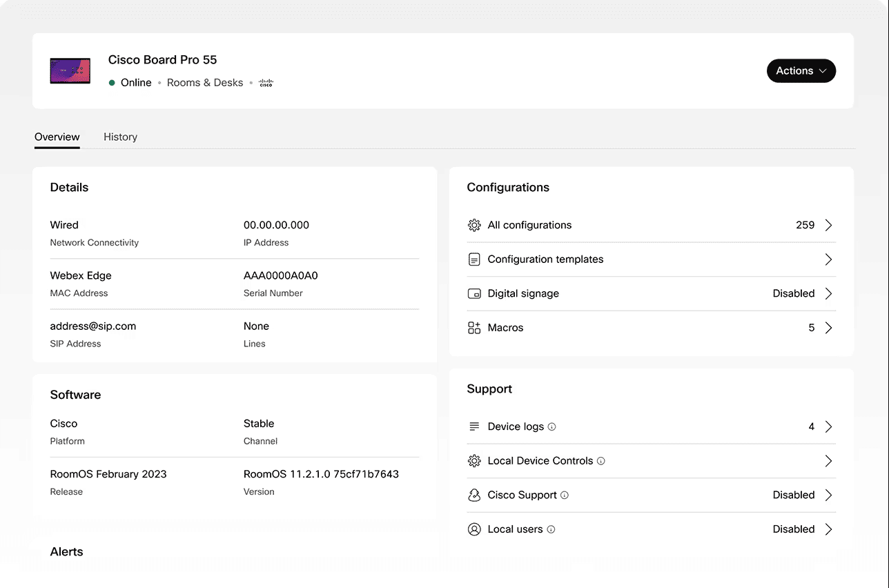Click the Webex Edge MAC address value

pyautogui.click(x=81, y=275)
